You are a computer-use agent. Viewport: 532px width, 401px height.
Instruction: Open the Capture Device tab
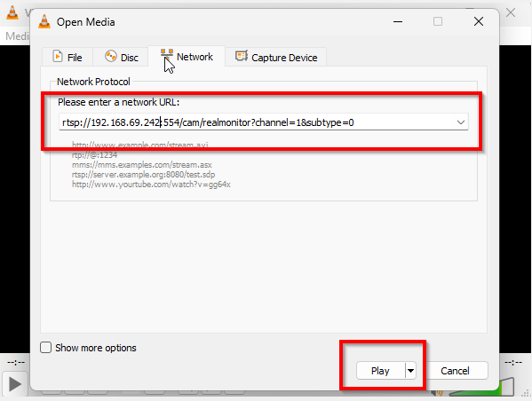pyautogui.click(x=276, y=57)
